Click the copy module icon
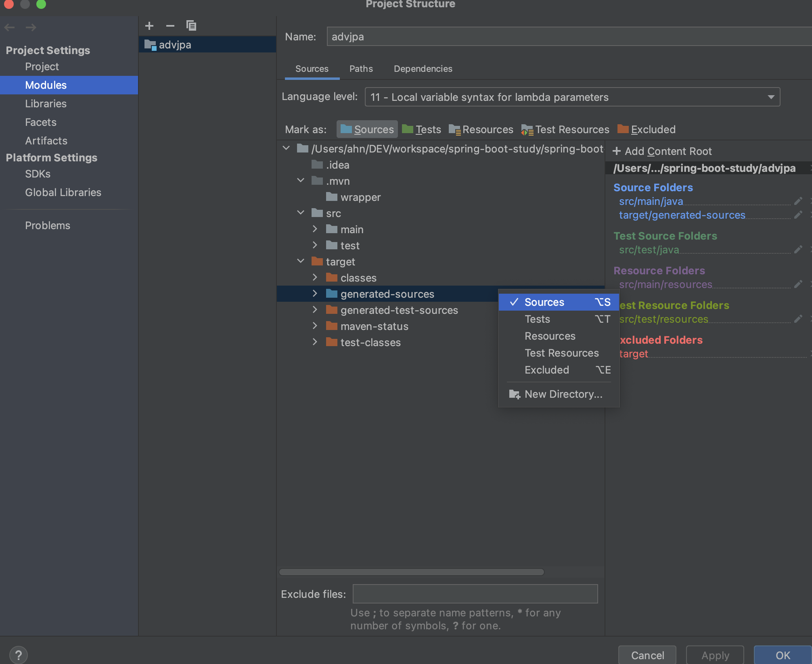The height and width of the screenshot is (664, 812). point(191,26)
